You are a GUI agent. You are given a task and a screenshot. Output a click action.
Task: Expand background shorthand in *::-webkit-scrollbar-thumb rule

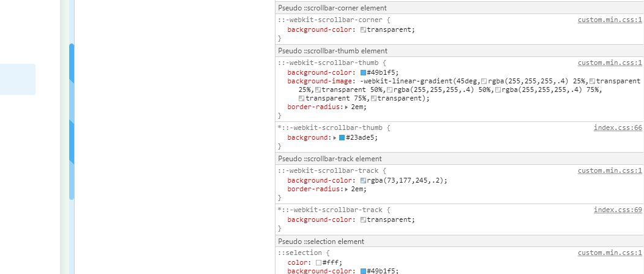[334, 137]
